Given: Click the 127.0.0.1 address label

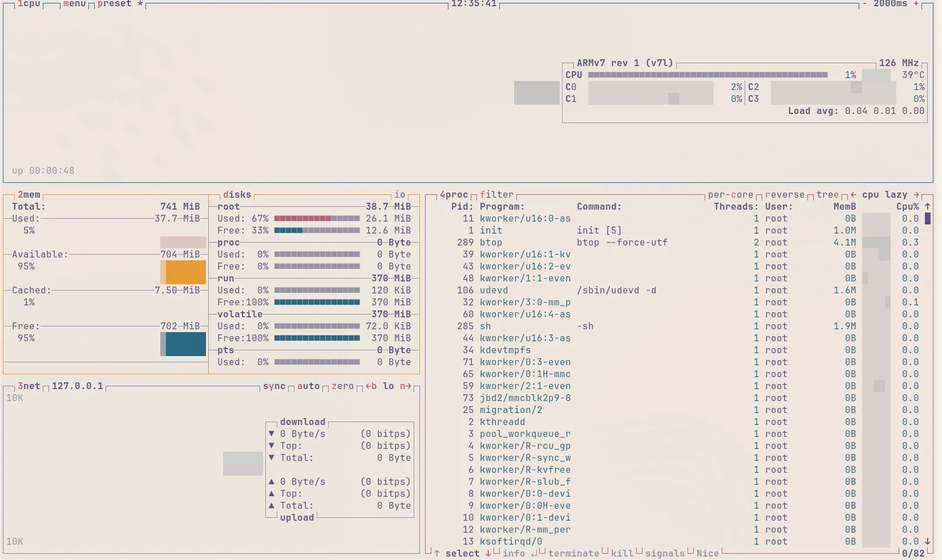Looking at the screenshot, I should point(77,386).
